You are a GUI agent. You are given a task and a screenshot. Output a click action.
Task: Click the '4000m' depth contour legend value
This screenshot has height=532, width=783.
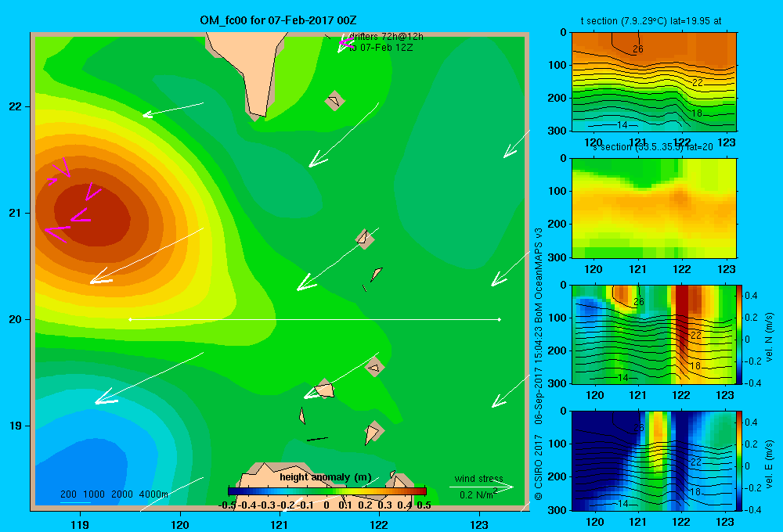(x=153, y=494)
